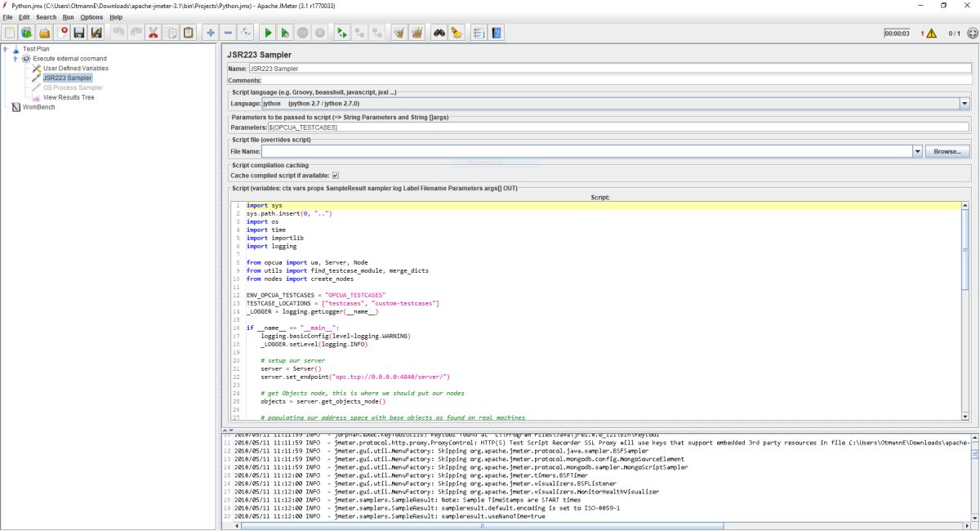Open the Run menu
The image size is (980, 531).
point(68,17)
